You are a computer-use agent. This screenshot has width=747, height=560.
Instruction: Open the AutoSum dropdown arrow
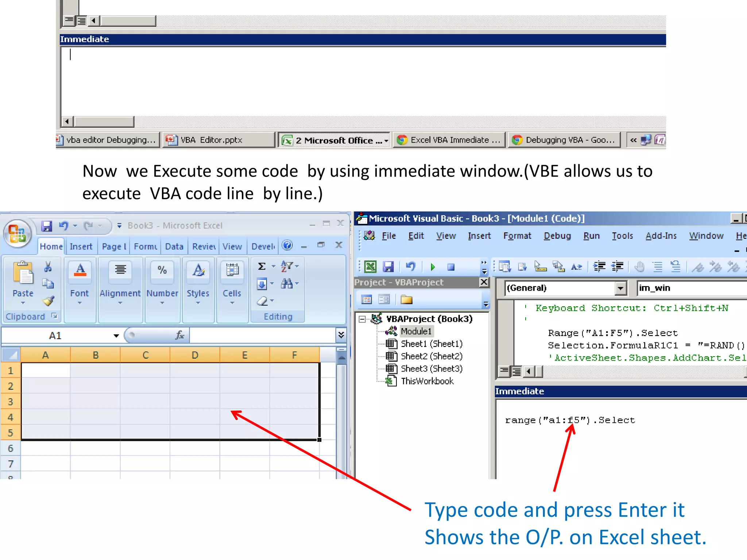(x=273, y=267)
